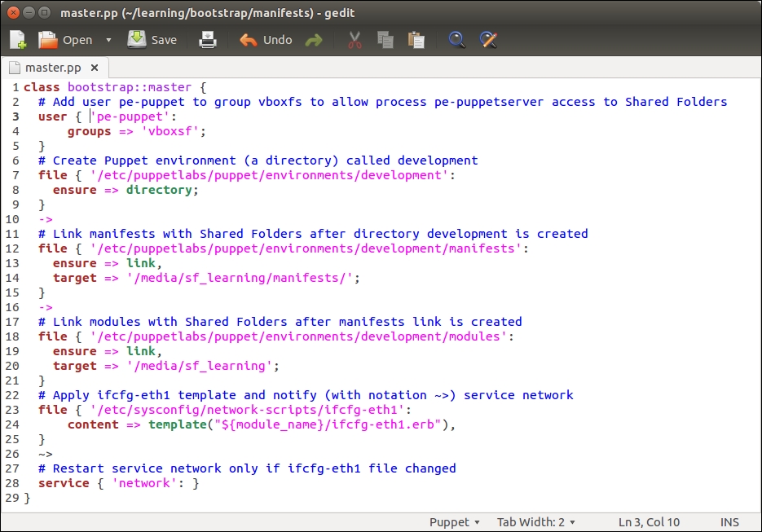Click the window close button in title bar

12,12
